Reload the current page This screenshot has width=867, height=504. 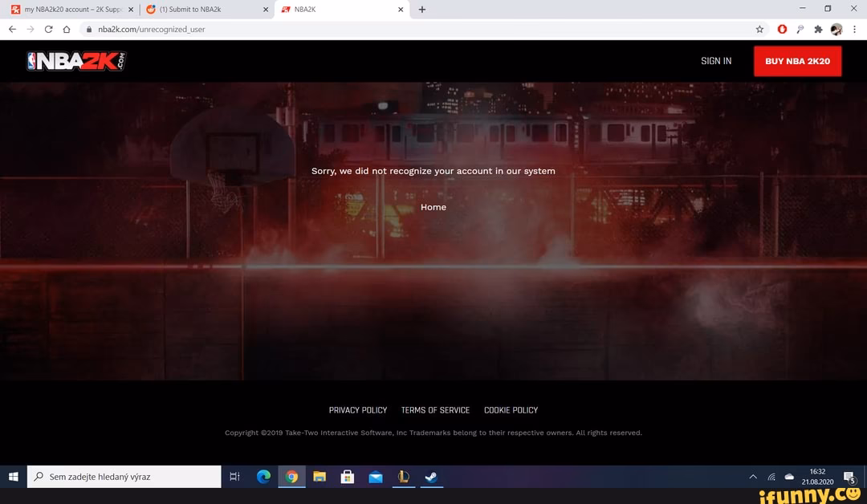point(49,29)
